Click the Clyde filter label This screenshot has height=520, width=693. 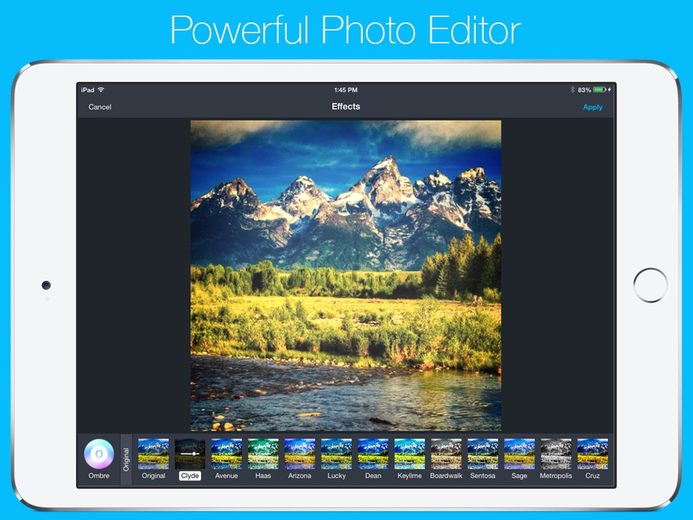click(190, 476)
